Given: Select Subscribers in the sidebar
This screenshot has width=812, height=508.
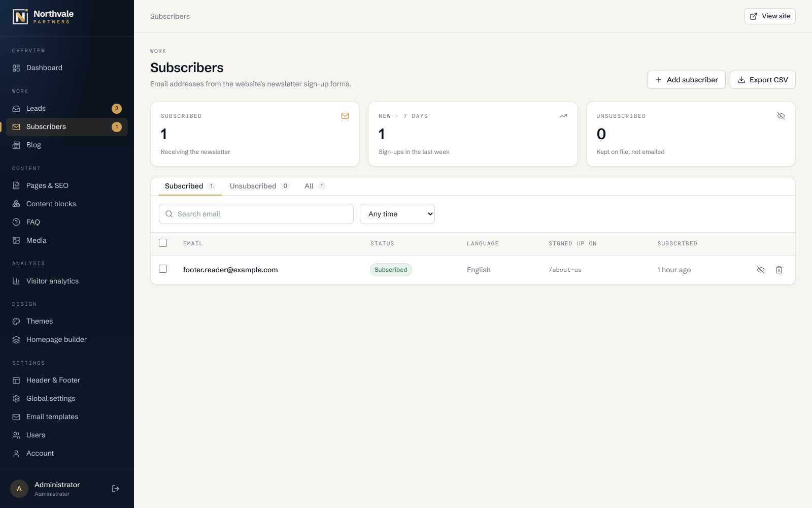Looking at the screenshot, I should [x=67, y=127].
